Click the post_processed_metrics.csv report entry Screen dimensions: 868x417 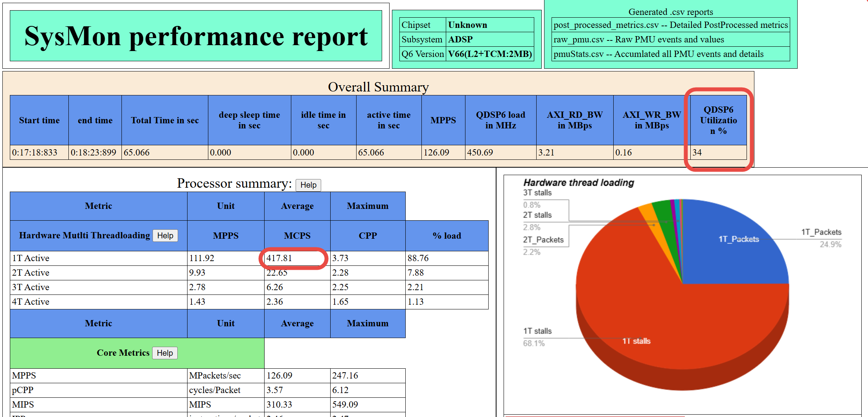click(670, 25)
